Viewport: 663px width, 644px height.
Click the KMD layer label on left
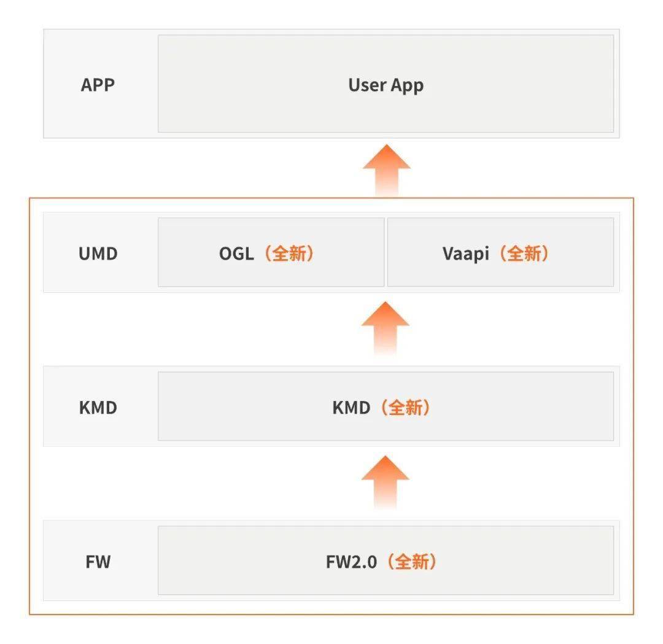98,408
